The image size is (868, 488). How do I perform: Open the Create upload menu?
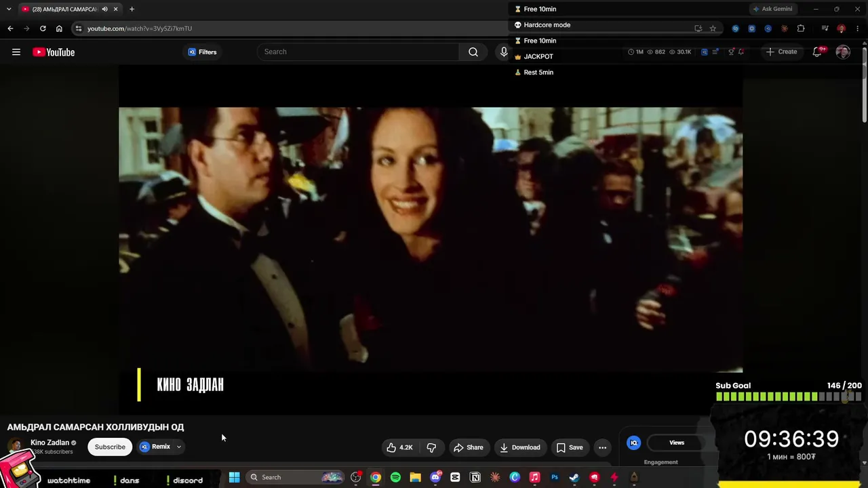(781, 52)
